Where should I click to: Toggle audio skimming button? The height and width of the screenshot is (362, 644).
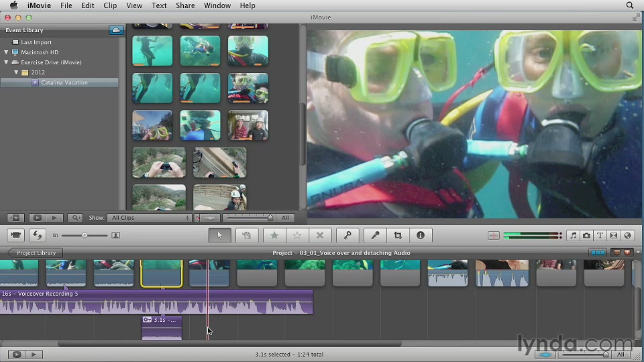(x=198, y=218)
